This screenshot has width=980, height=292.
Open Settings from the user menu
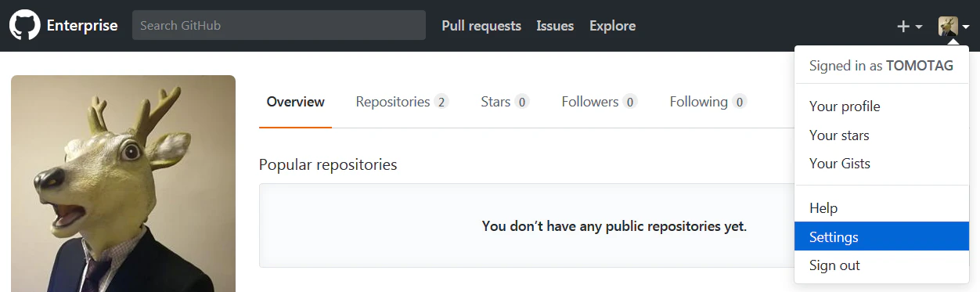pyautogui.click(x=881, y=236)
